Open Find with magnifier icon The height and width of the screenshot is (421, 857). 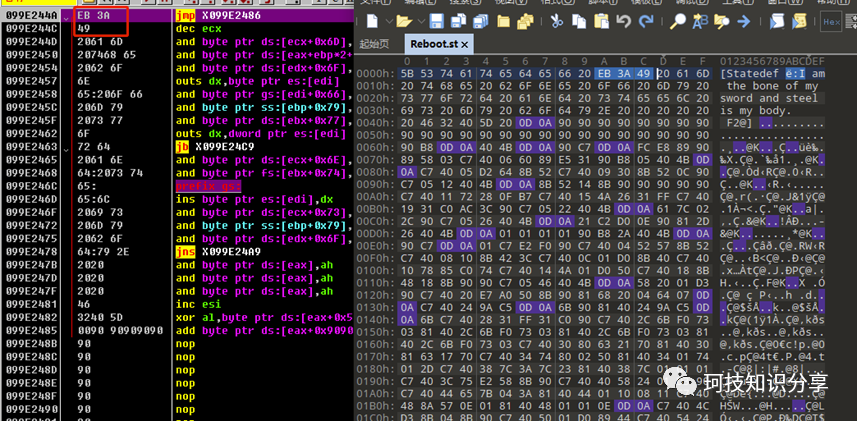(678, 21)
